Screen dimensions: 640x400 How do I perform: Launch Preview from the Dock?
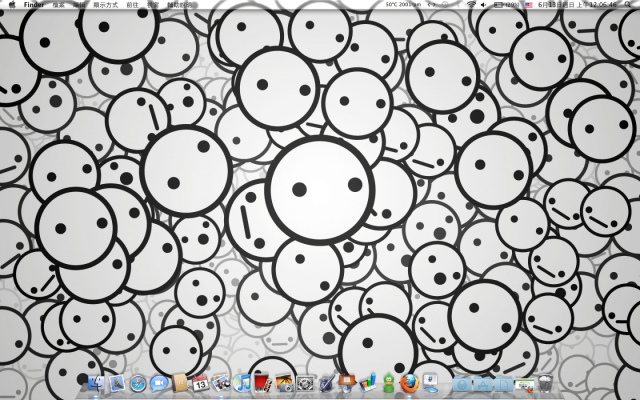click(221, 384)
